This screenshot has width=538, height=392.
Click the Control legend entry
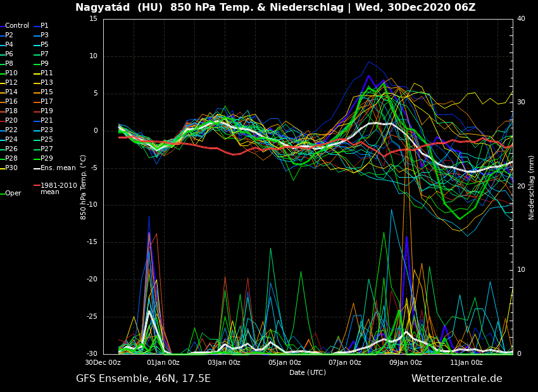(16, 26)
